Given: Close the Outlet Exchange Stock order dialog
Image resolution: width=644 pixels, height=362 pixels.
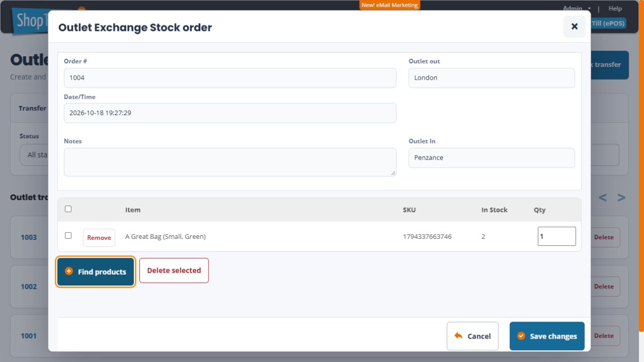Looking at the screenshot, I should click(575, 26).
